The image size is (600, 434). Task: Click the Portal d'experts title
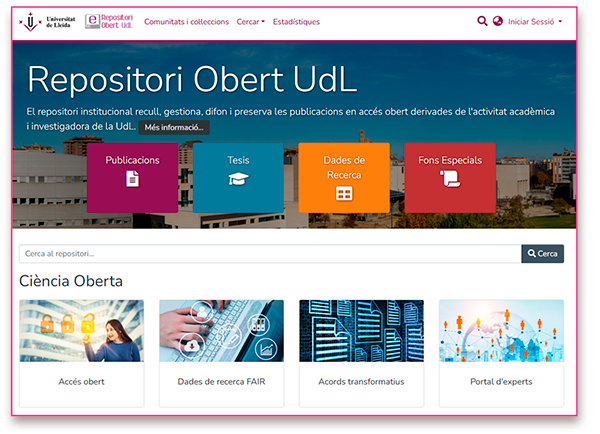(501, 382)
